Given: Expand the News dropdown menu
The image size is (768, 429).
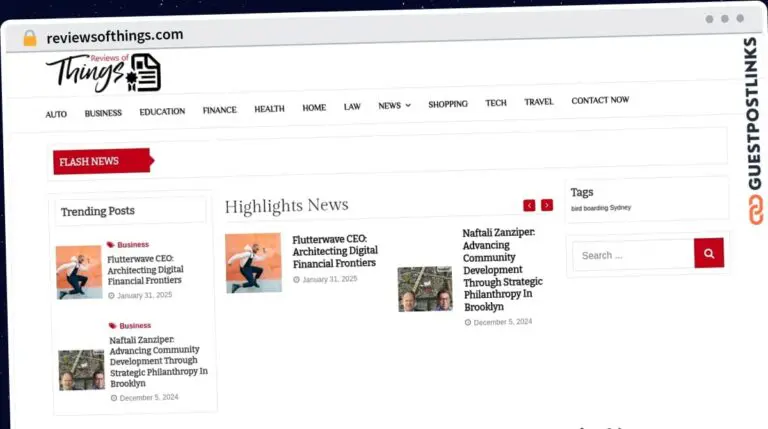Looking at the screenshot, I should [394, 105].
